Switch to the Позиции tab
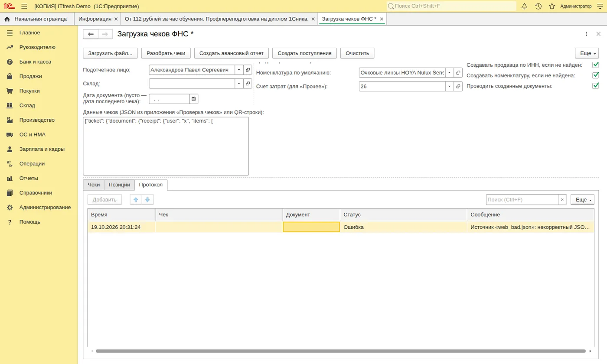 [x=119, y=185]
